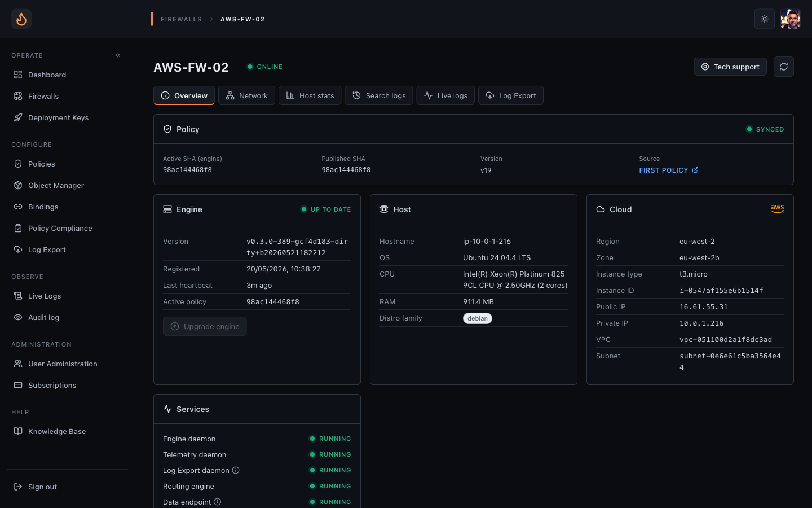Click the Sign out arrow icon

pos(18,487)
